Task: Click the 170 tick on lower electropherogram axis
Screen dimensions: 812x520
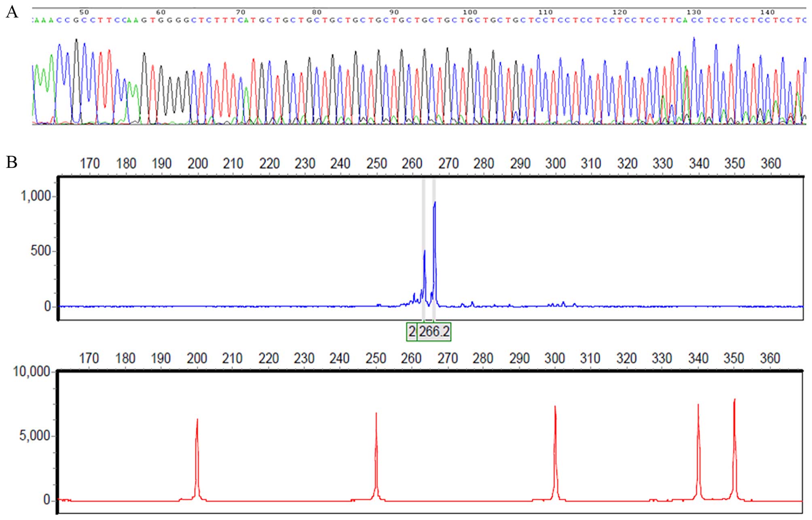Action: (89, 358)
